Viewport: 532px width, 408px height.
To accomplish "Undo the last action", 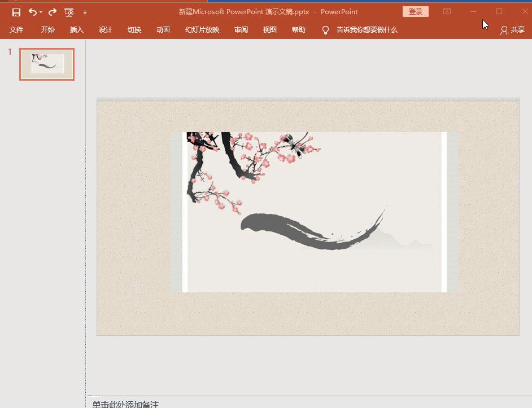I will click(32, 12).
